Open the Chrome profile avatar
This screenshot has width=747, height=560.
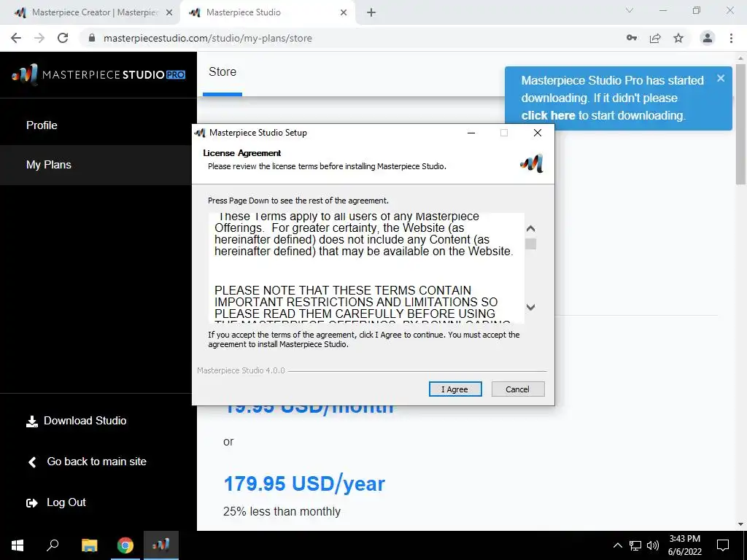click(708, 38)
